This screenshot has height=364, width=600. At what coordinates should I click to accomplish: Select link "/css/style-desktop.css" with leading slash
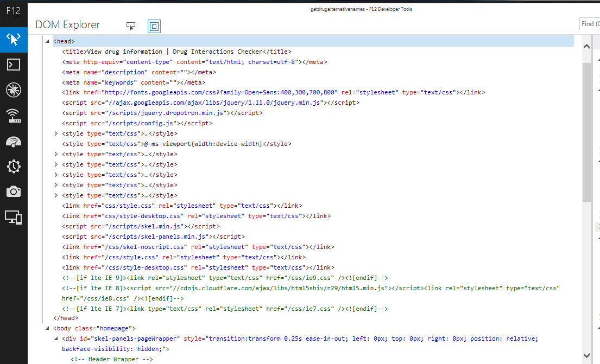tap(198, 267)
